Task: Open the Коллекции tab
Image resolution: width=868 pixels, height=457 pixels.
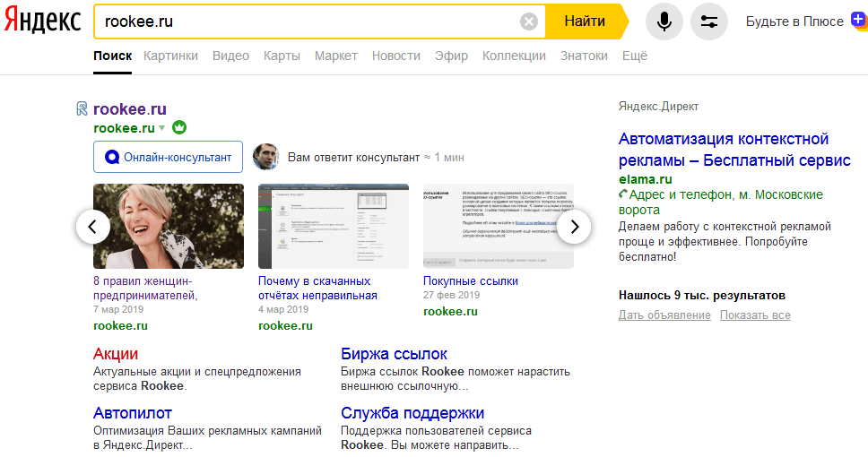Action: pos(514,56)
